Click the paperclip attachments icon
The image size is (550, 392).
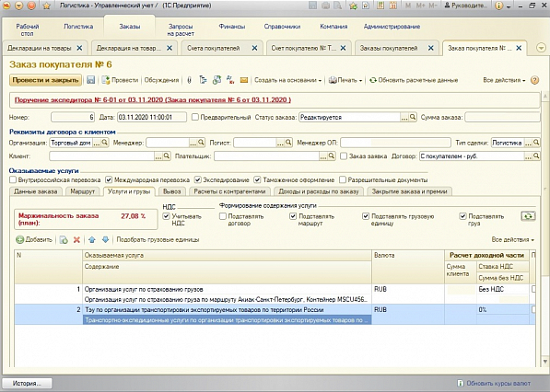tap(189, 80)
